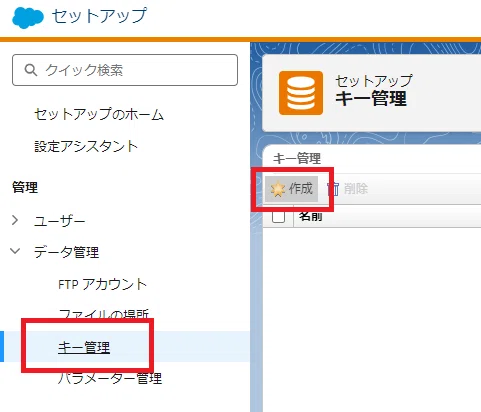The height and width of the screenshot is (412, 481).
Task: Open パラメーター管理 page
Action: pyautogui.click(x=110, y=379)
